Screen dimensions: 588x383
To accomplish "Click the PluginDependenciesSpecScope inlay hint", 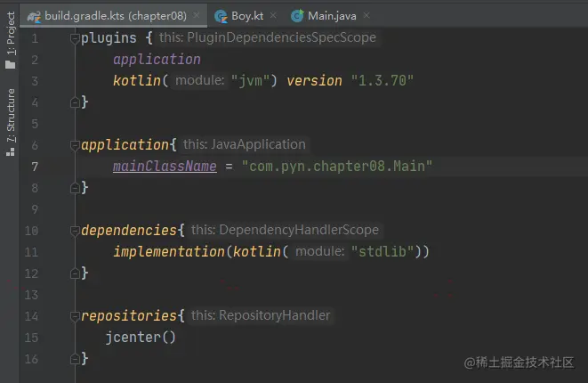I will (267, 37).
